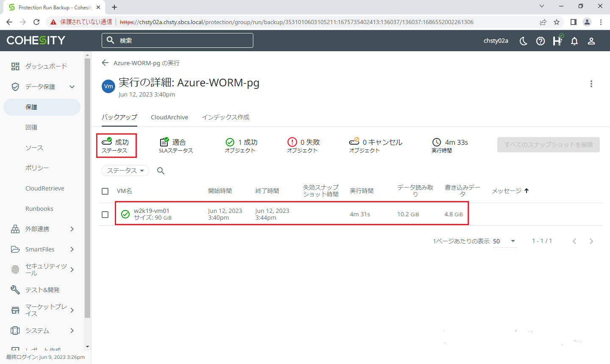Image resolution: width=610 pixels, height=364 pixels.
Task: Click the SmartFiles folder icon
Action: (15, 249)
